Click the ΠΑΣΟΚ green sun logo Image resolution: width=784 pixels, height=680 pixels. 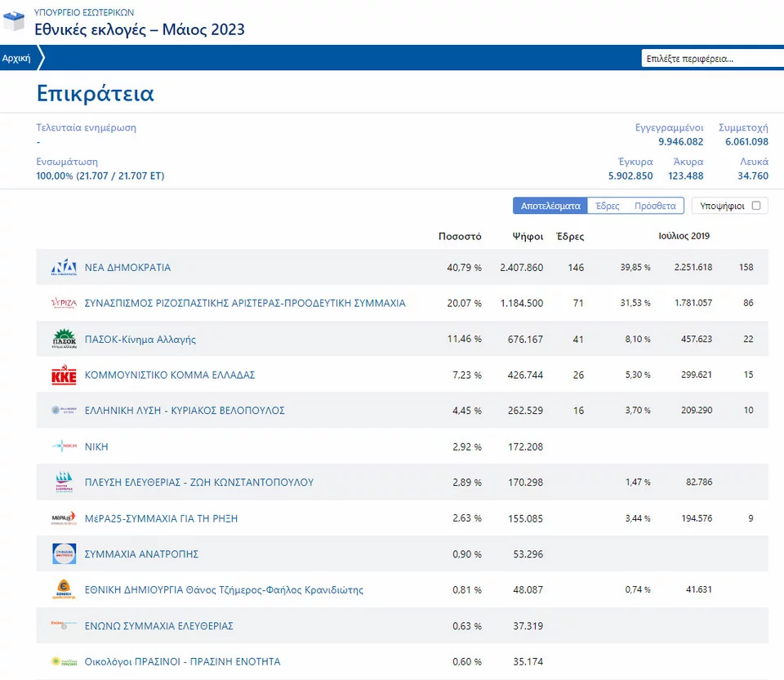pos(64,339)
